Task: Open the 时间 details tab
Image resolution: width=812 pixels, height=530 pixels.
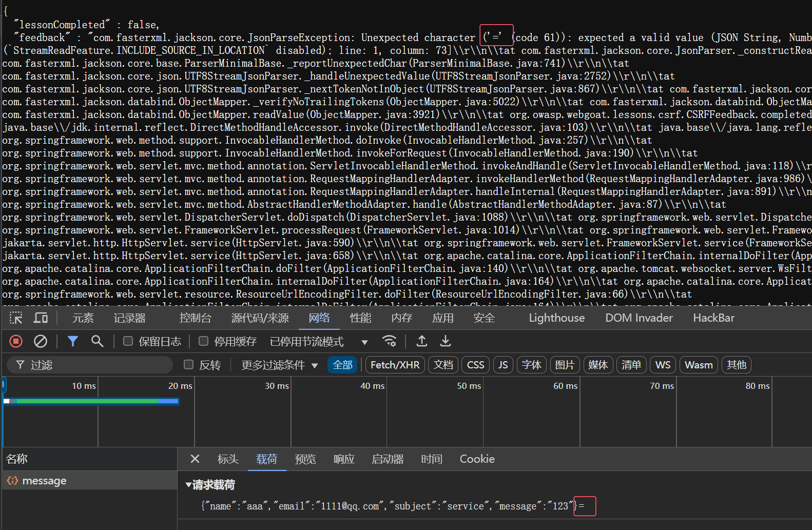Action: tap(432, 459)
